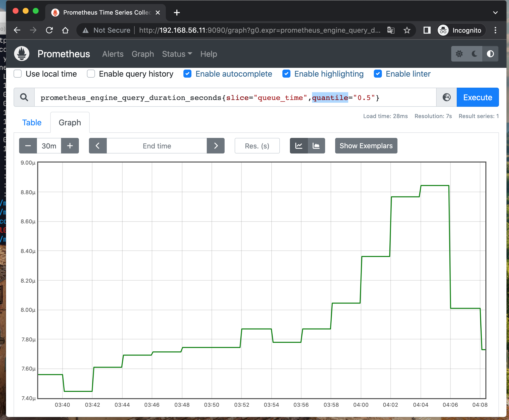
Task: Click the Res. (s) resolution field
Action: [257, 146]
